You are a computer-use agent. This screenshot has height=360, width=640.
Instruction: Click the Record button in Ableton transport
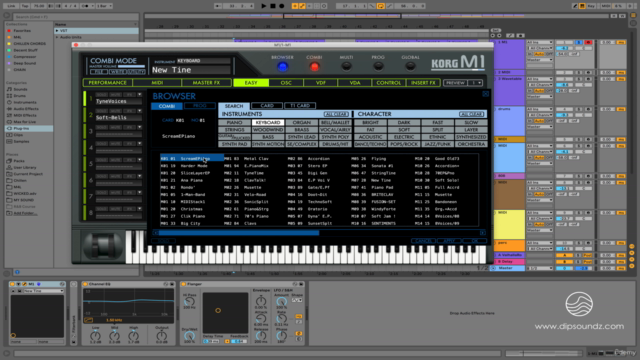282,6
